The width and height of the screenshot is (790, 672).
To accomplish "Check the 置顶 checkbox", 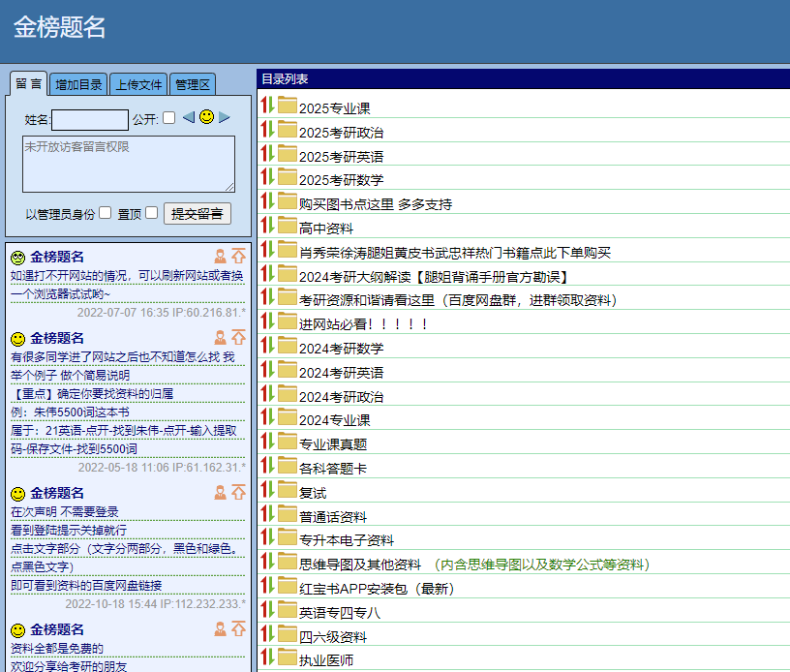I will pos(151,213).
